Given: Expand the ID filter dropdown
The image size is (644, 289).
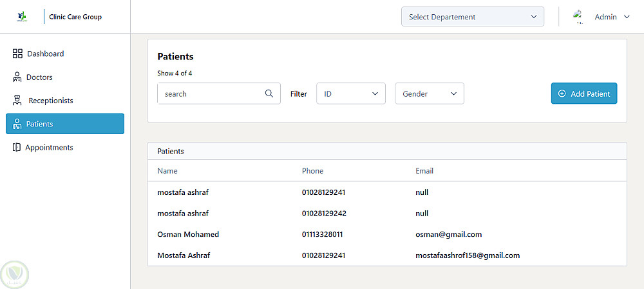Looking at the screenshot, I should click(x=351, y=94).
